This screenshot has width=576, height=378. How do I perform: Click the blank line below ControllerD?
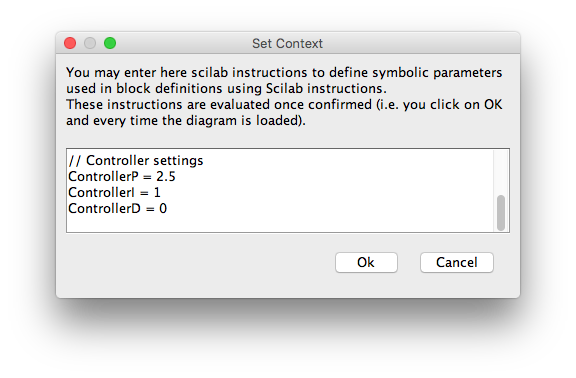point(280,224)
